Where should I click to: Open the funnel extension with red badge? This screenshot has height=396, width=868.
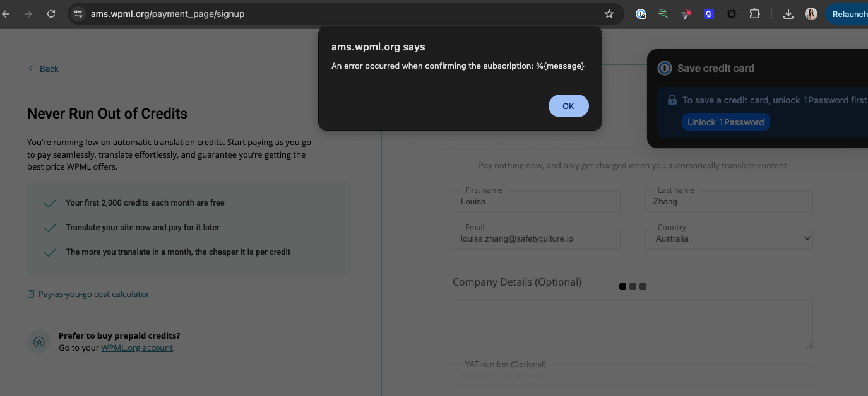686,14
